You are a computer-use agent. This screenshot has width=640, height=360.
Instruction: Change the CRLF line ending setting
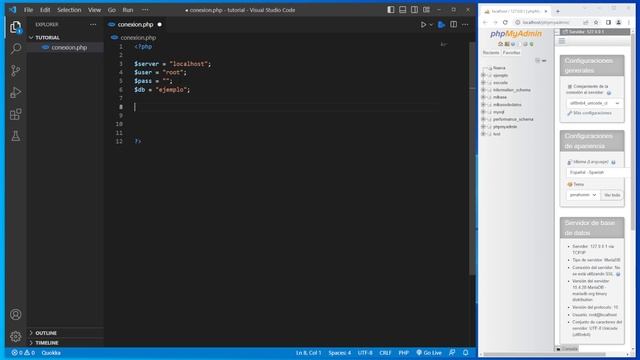[x=385, y=353]
